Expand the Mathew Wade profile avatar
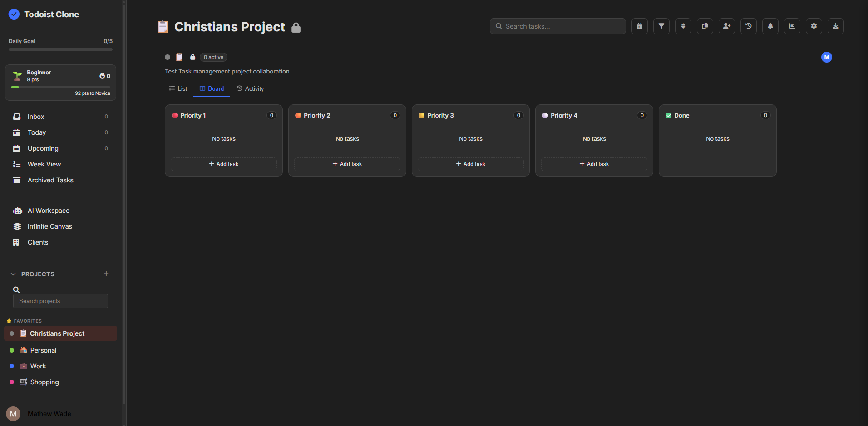868x426 pixels. click(13, 413)
